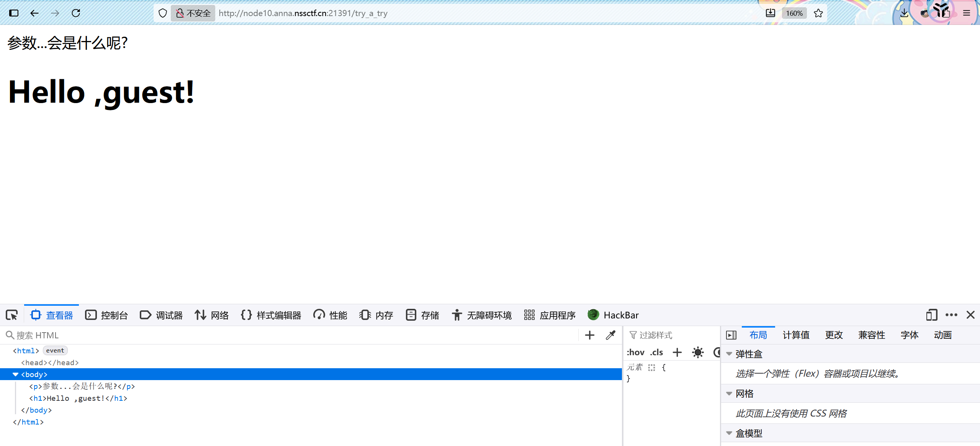Click the element picker icon in devtools
The width and height of the screenshot is (980, 446).
pos(12,315)
